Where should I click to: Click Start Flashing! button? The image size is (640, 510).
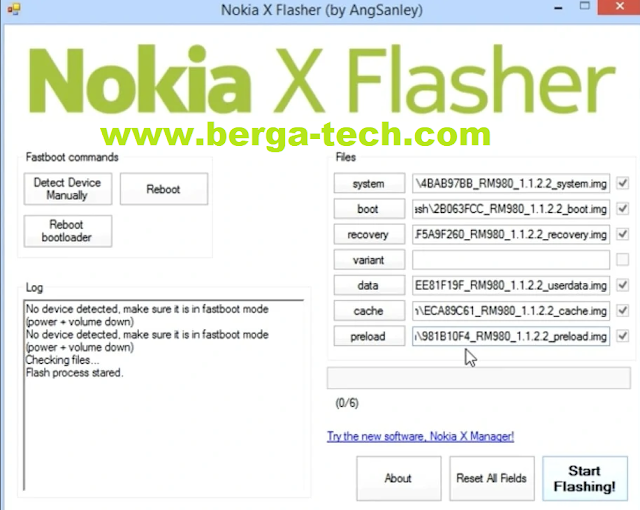585,478
